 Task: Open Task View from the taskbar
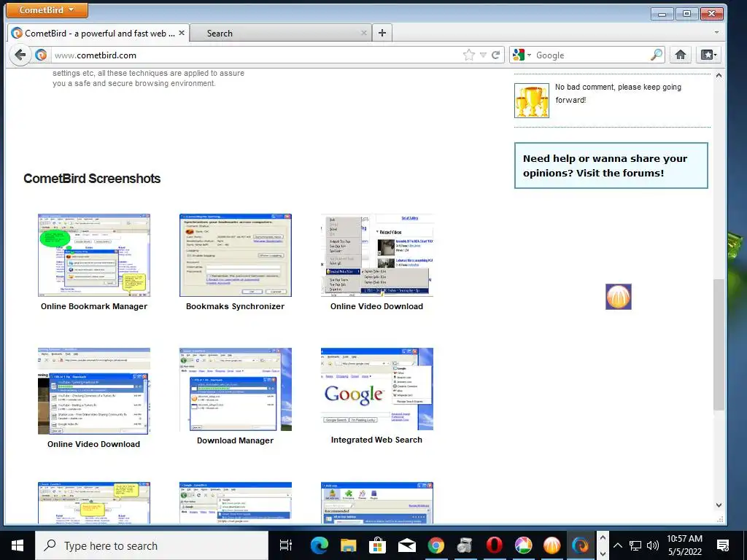286,545
